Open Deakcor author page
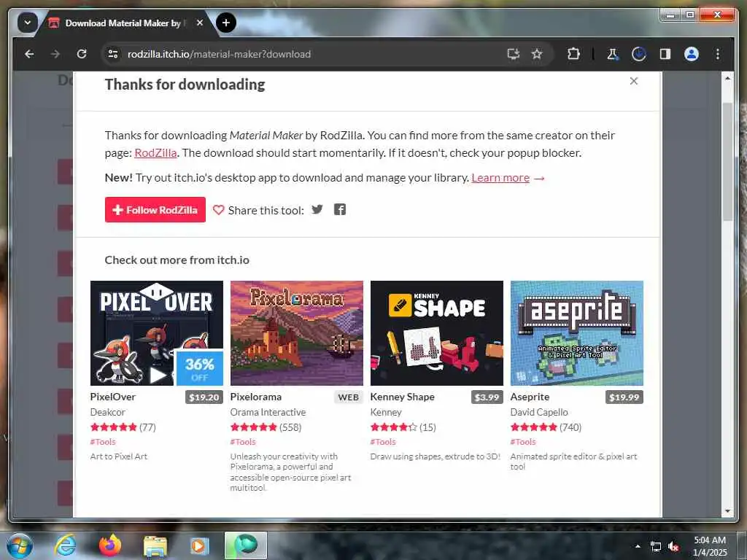This screenshot has height=560, width=747. coord(108,412)
